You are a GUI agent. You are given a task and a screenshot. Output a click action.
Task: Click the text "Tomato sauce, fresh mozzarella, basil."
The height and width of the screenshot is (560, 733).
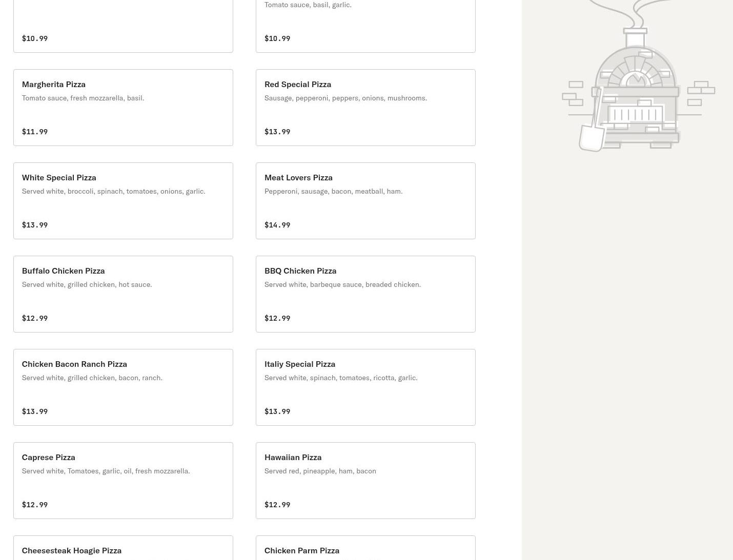point(83,98)
